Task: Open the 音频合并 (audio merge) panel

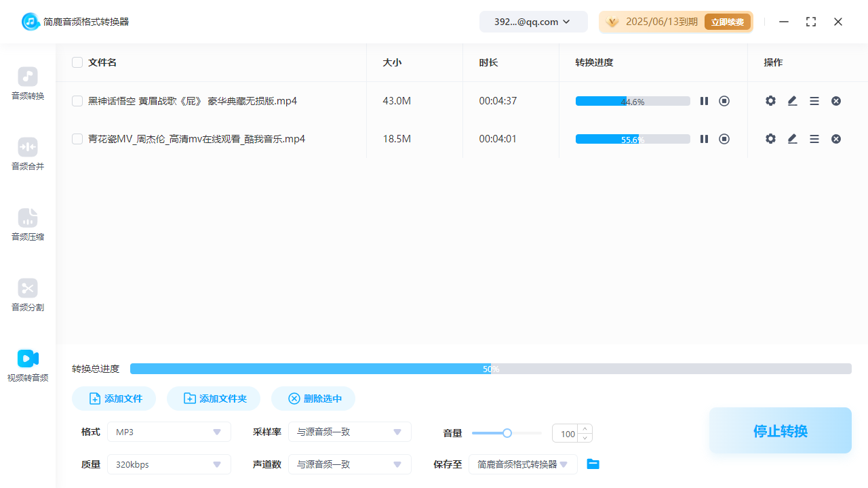Action: coord(27,155)
